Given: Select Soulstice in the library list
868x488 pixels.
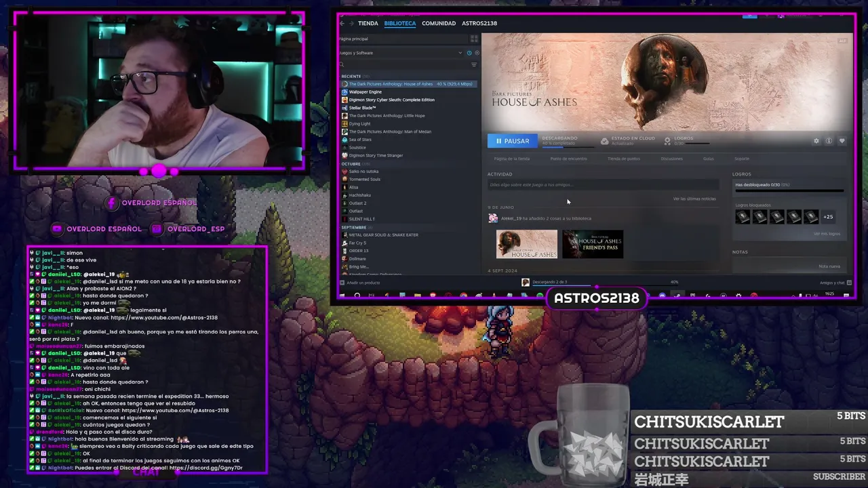Looking at the screenshot, I should [357, 147].
